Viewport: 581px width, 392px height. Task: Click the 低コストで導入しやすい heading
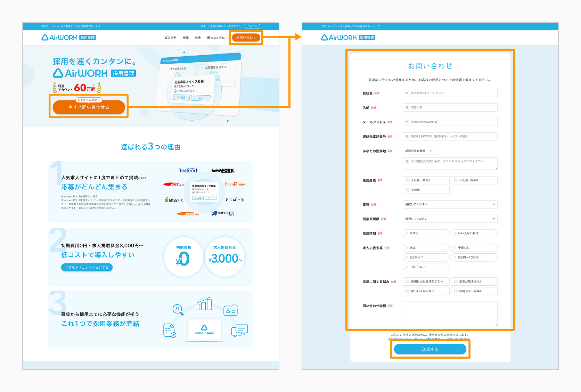tap(98, 255)
